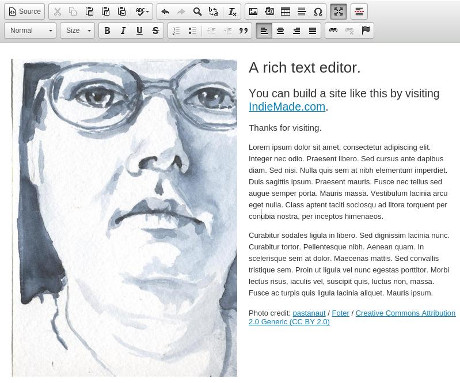Open the Source view button
460x383 pixels.
click(x=25, y=12)
